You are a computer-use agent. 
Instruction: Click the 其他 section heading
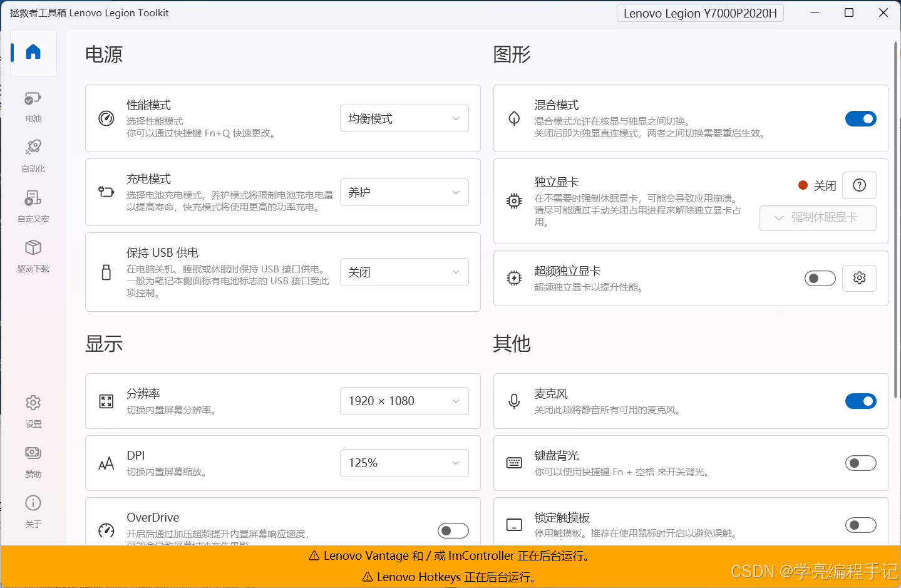click(x=512, y=344)
